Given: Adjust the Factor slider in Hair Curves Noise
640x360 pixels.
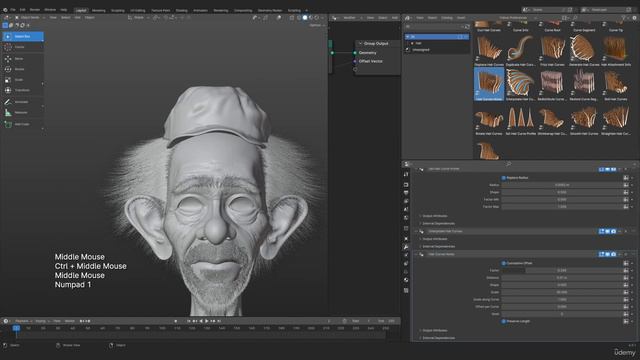Looking at the screenshot, I should point(562,271).
